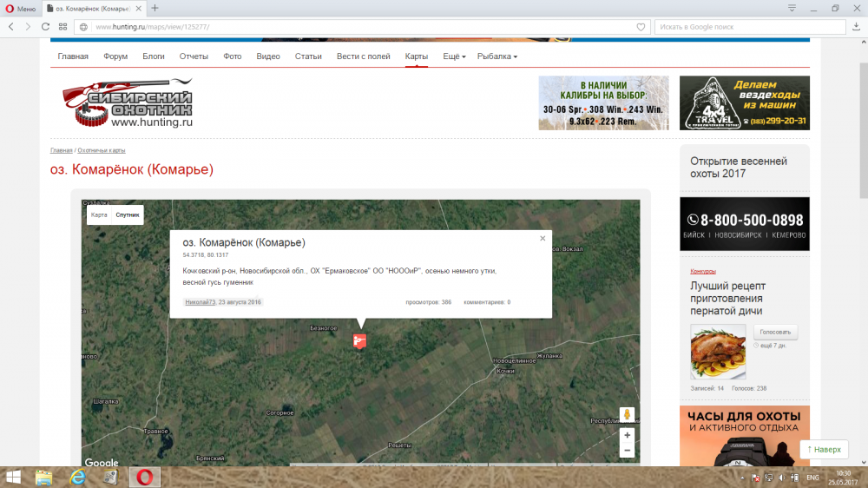868x488 pixels.
Task: Close the map info popup
Action: click(542, 238)
